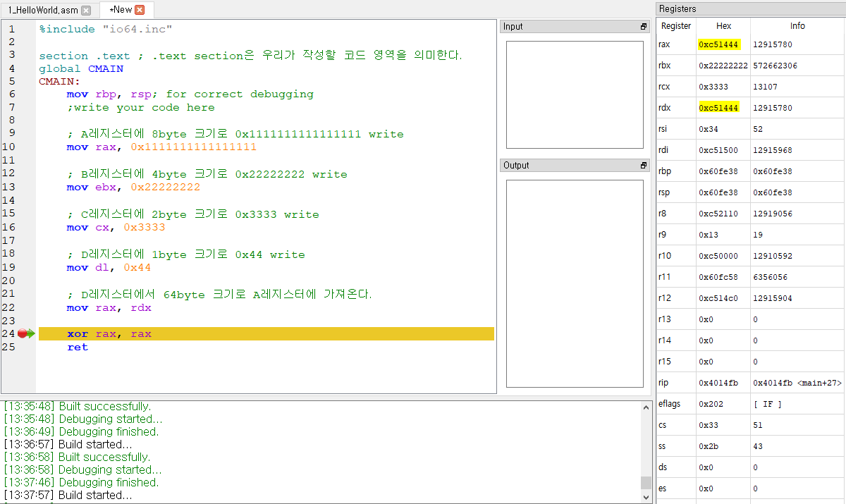
Task: Click the ;write your code here comment
Action: coord(141,108)
